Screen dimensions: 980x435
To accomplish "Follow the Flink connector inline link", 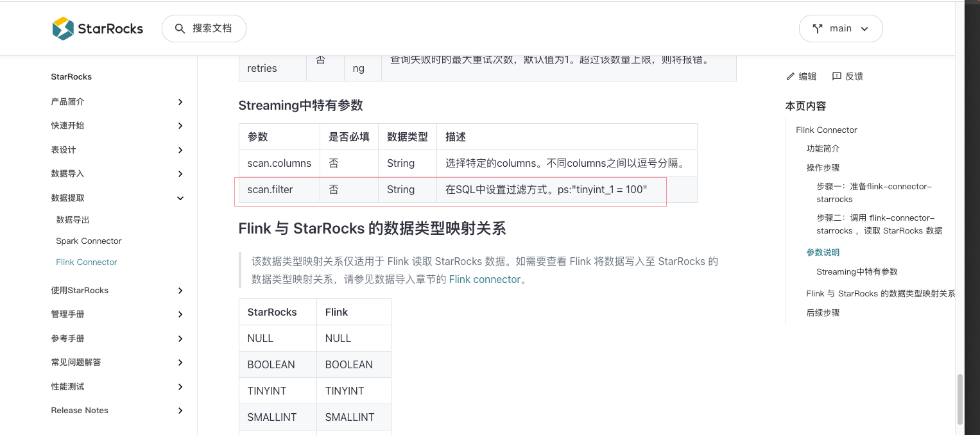I will point(485,280).
